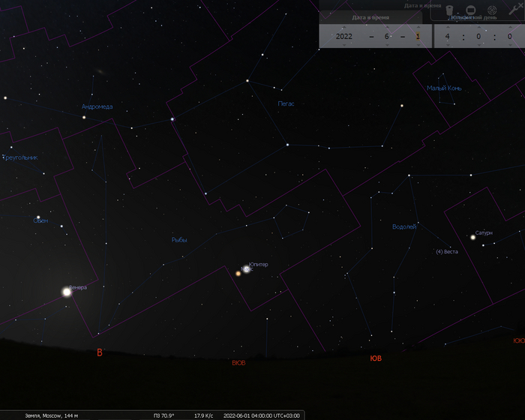Viewport: 525px width, 420px height.
Task: Click the bucket icon in the top overlay toolbar
Action: (449, 10)
